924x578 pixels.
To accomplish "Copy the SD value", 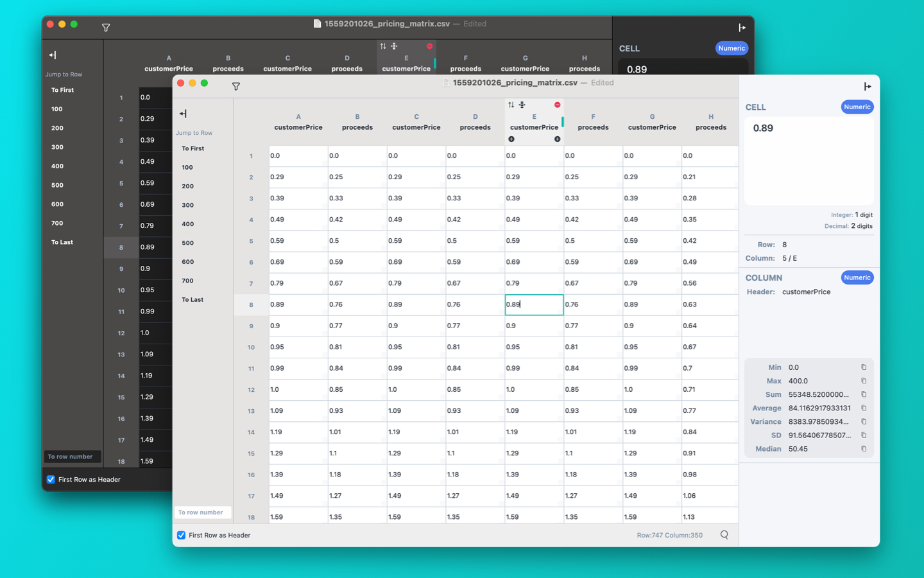I will tap(864, 435).
